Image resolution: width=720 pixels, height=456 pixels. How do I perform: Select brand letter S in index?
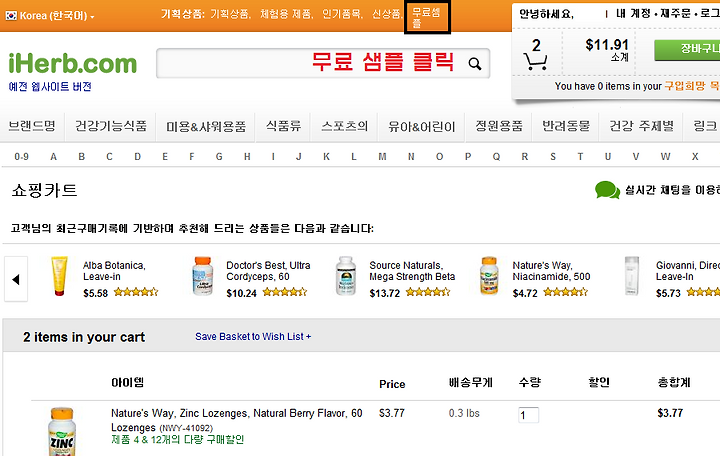coord(553,157)
